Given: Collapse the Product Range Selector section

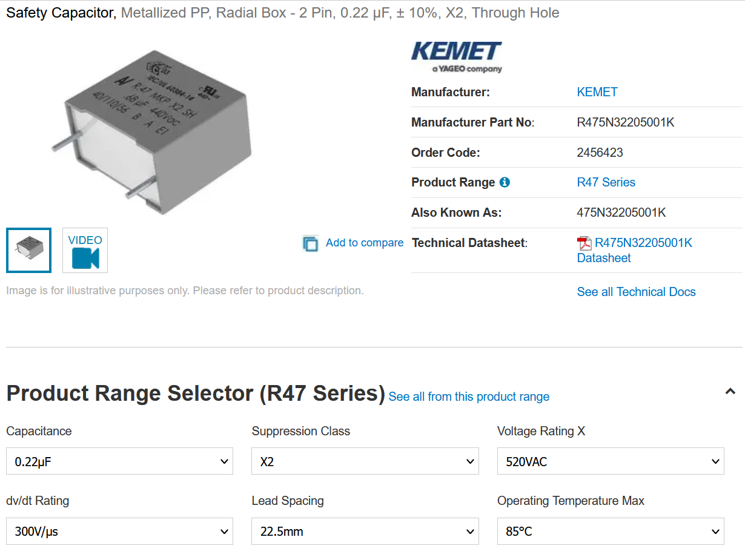Looking at the screenshot, I should 730,392.
